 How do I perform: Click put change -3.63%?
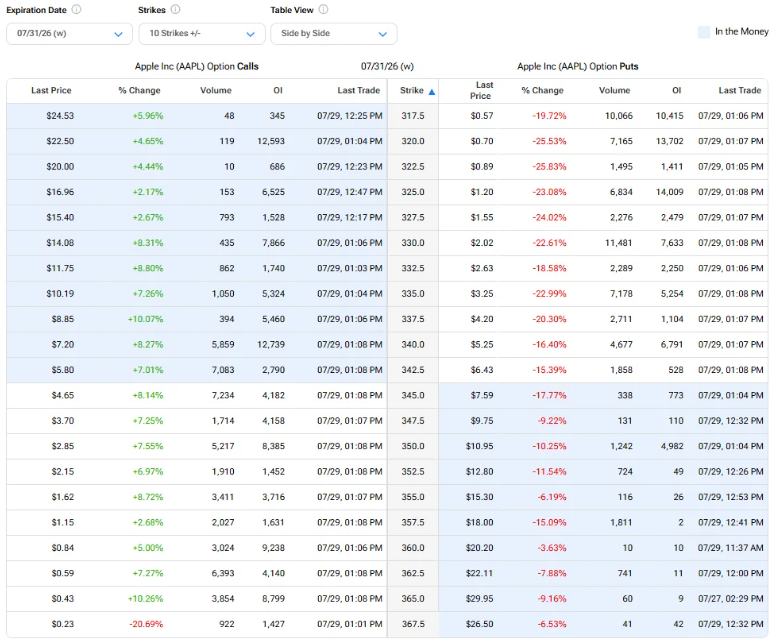pos(552,548)
